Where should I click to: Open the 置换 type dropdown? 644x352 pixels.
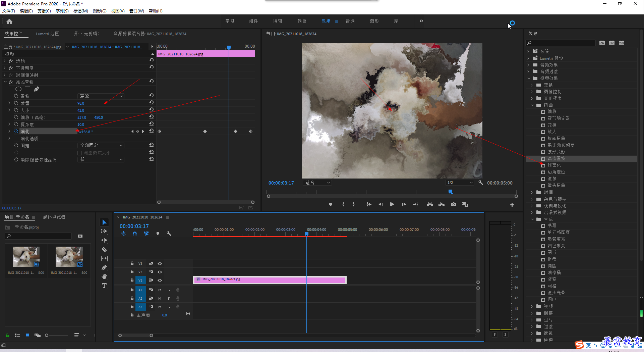tap(101, 96)
